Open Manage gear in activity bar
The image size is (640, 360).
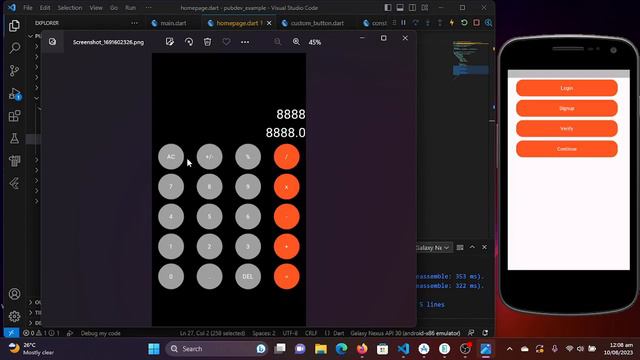[14, 316]
